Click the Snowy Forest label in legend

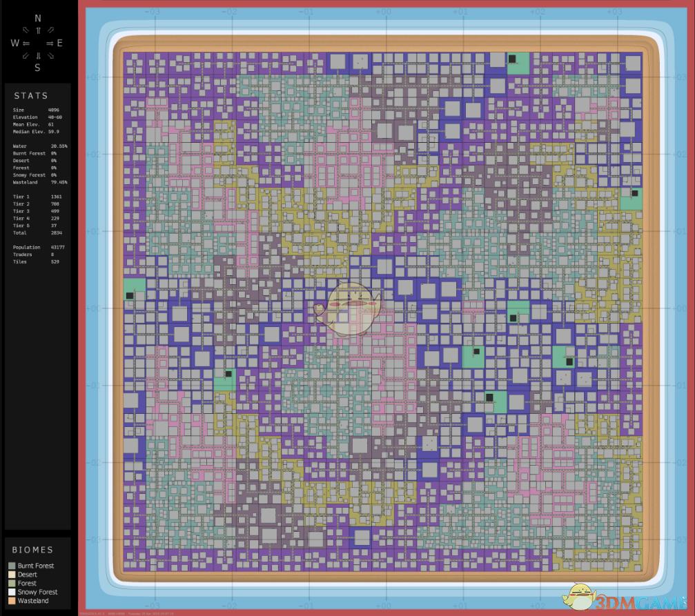click(x=38, y=592)
